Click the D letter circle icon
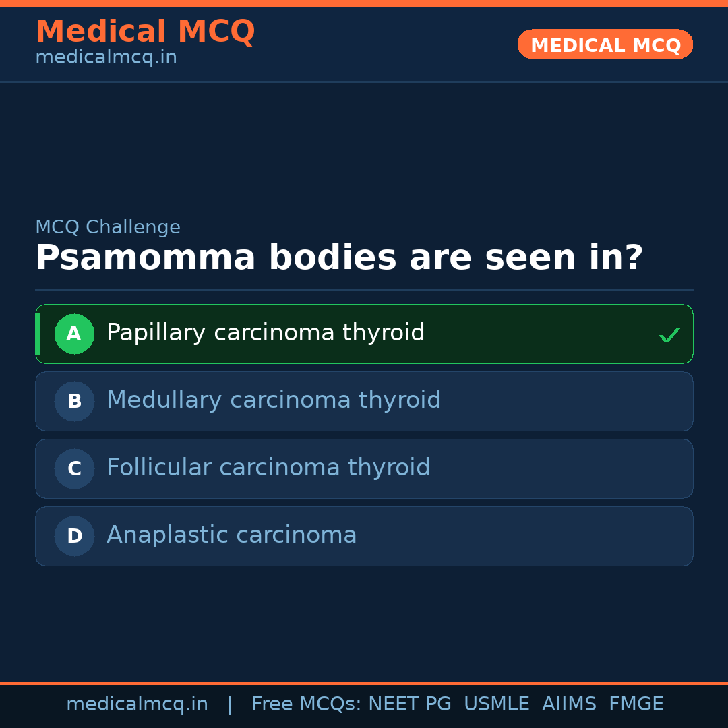Viewport: 728px width, 728px height. (74, 536)
